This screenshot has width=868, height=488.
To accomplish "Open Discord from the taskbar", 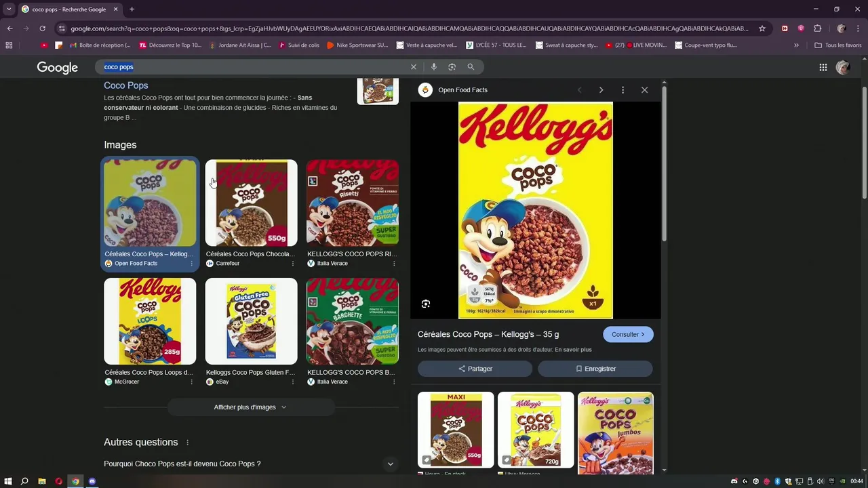I will (x=92, y=481).
